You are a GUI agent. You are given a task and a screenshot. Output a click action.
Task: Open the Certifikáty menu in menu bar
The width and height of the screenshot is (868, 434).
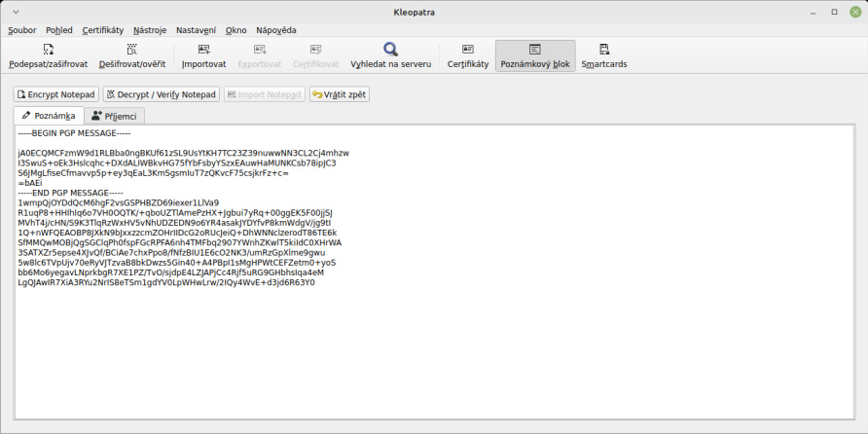(103, 30)
